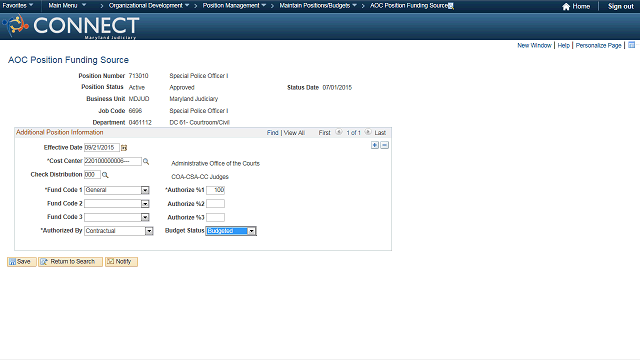Image resolution: width=640 pixels, height=360 pixels.
Task: Click the Find link
Action: click(x=272, y=133)
